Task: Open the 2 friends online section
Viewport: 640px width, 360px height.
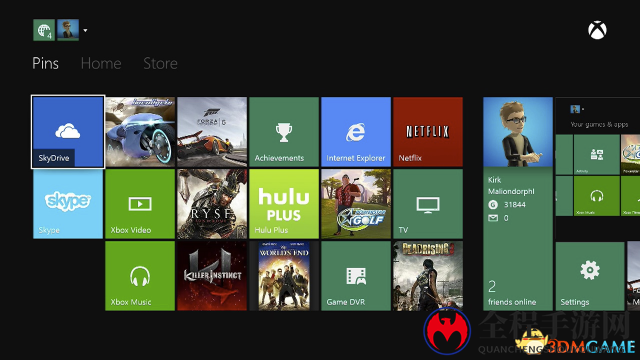Action: point(512,293)
